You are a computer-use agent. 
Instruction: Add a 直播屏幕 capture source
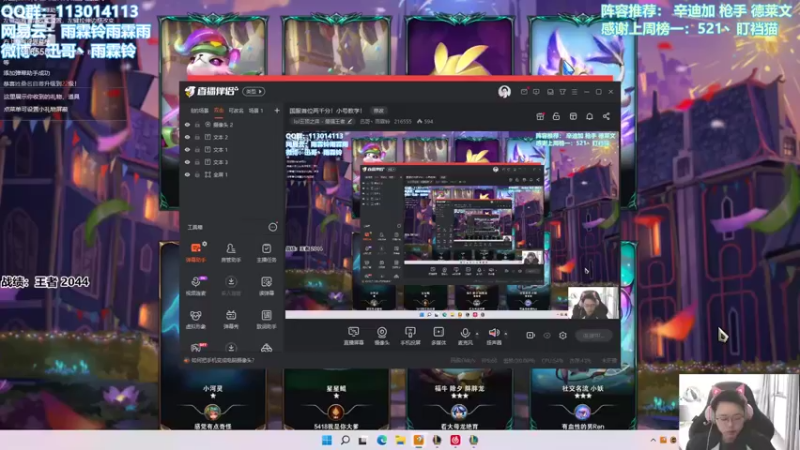pos(353,336)
